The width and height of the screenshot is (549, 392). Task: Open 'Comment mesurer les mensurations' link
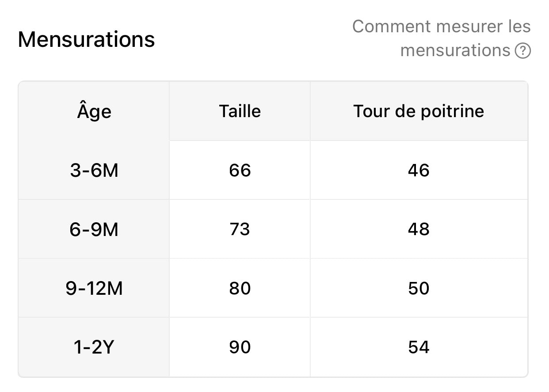coord(442,38)
